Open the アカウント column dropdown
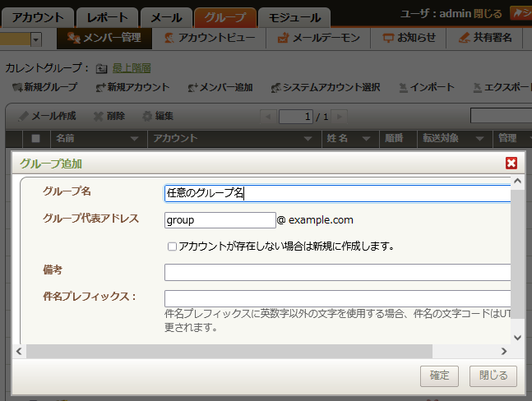Image resolution: width=532 pixels, height=401 pixels. pos(308,138)
